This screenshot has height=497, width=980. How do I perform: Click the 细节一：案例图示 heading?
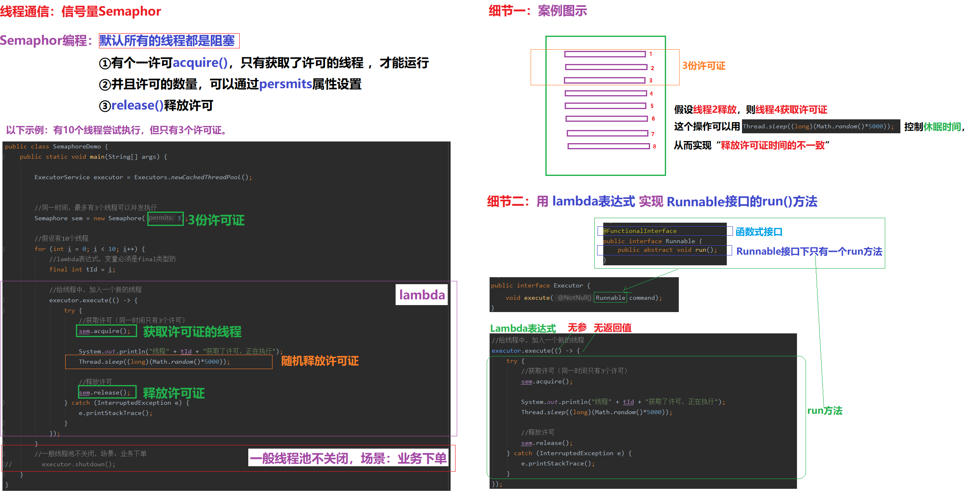(537, 11)
